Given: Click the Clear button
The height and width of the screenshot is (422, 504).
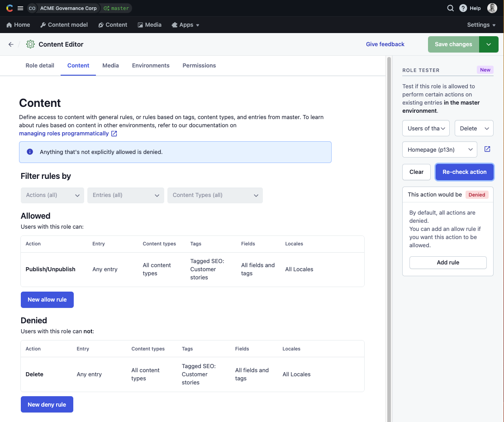Looking at the screenshot, I should [416, 172].
